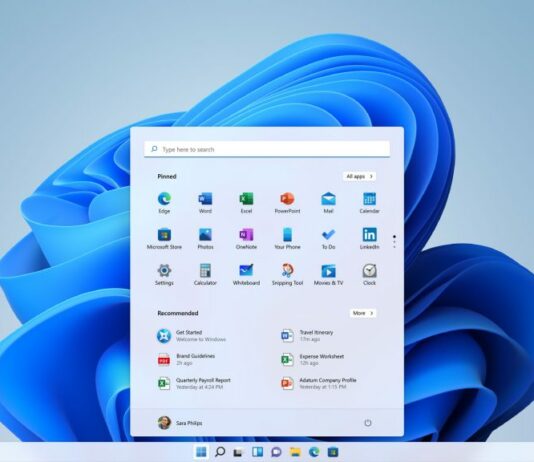Open Chat from the taskbar

coord(276,452)
